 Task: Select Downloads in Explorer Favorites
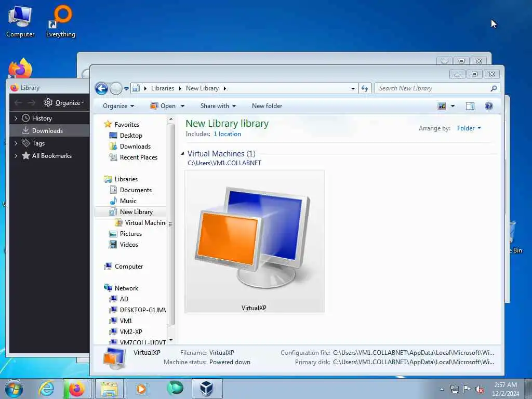click(x=135, y=146)
